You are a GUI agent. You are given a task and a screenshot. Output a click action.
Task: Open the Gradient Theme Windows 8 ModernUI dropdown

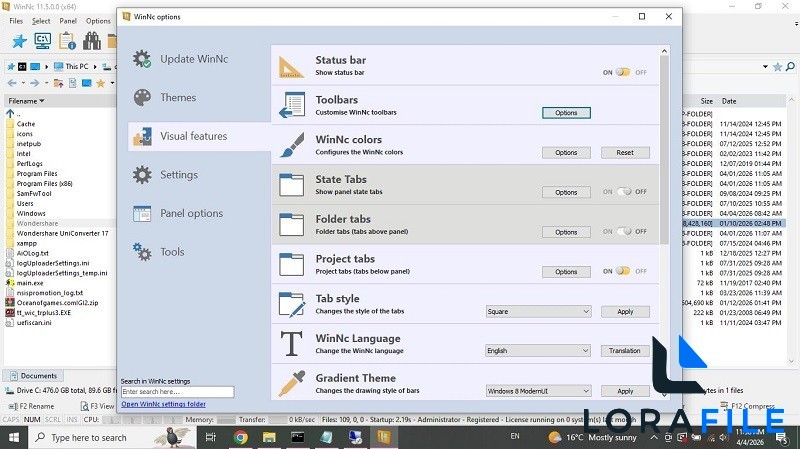(x=539, y=391)
